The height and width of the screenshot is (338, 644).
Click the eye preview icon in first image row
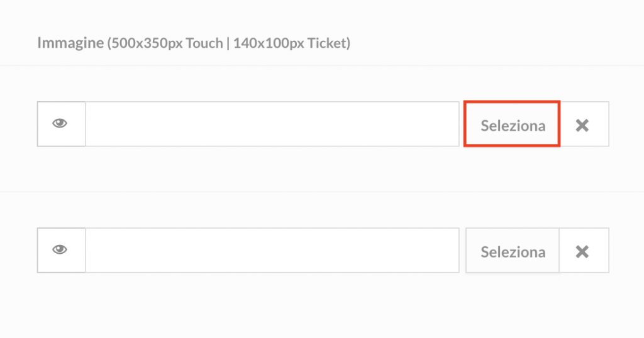(x=61, y=124)
